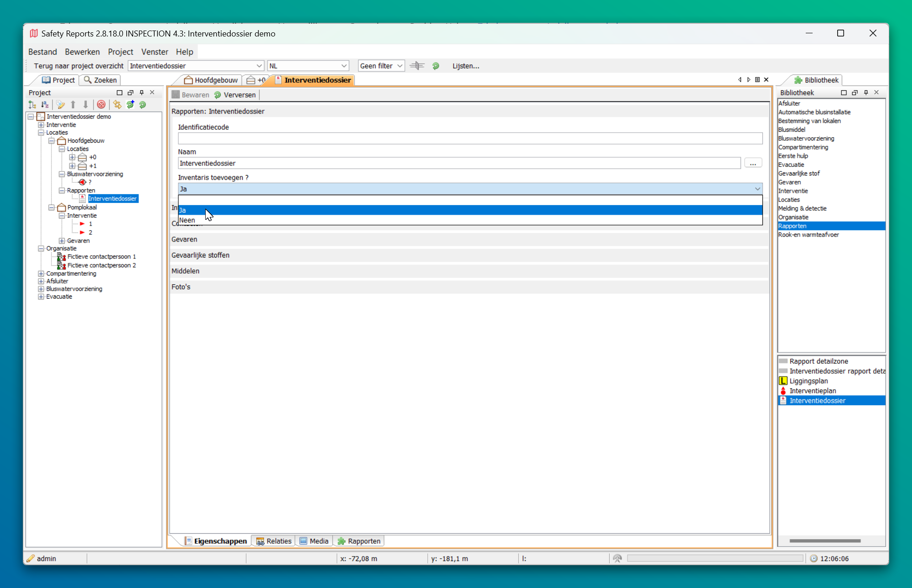Click the alphabetical sort icon in Project panel
The width and height of the screenshot is (912, 588).
(x=45, y=105)
